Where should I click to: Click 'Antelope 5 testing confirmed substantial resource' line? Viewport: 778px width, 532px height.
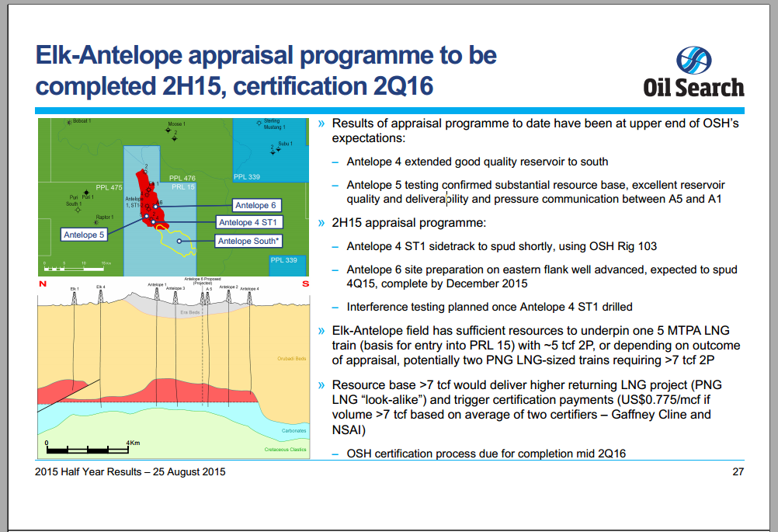click(536, 192)
